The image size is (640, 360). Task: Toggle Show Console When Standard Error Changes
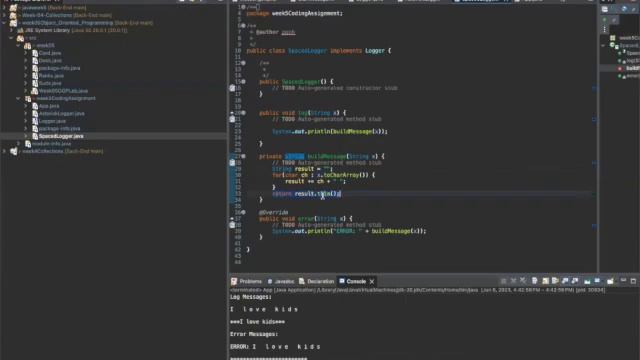575,281
